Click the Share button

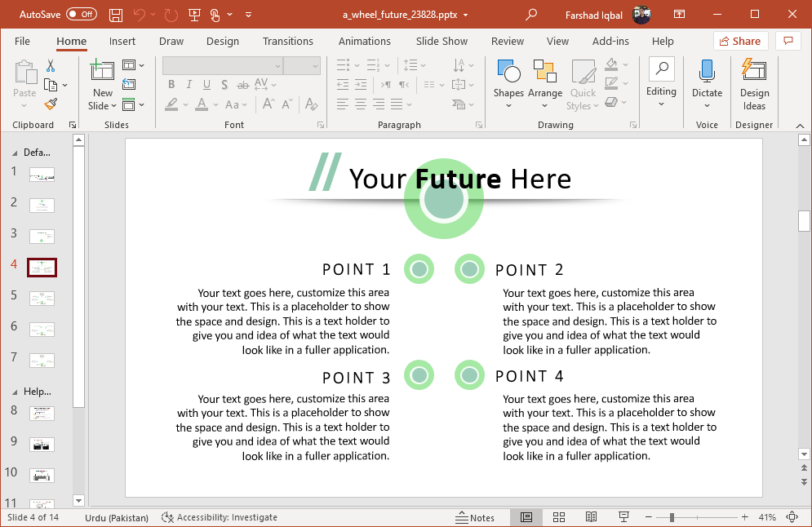point(739,42)
